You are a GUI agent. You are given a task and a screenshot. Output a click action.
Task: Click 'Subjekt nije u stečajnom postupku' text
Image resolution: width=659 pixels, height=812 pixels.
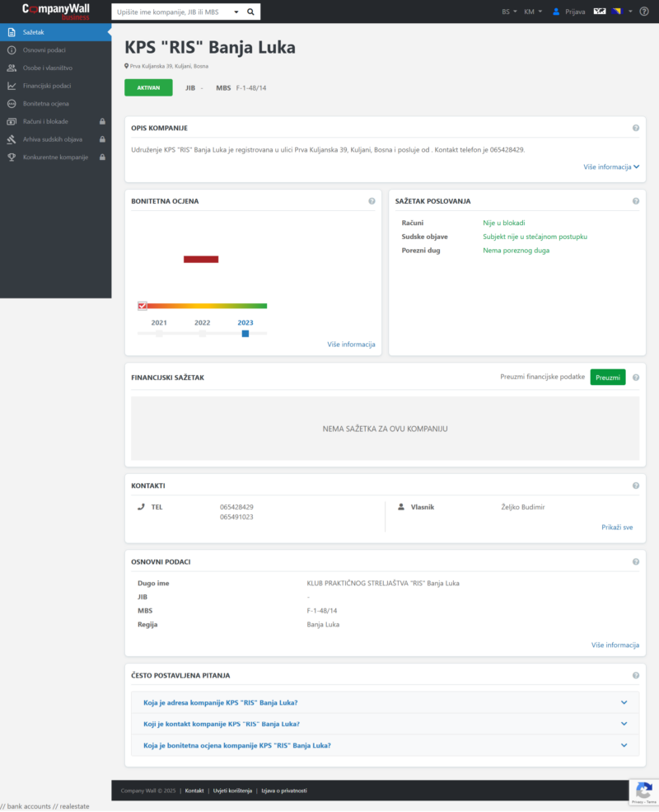click(535, 237)
